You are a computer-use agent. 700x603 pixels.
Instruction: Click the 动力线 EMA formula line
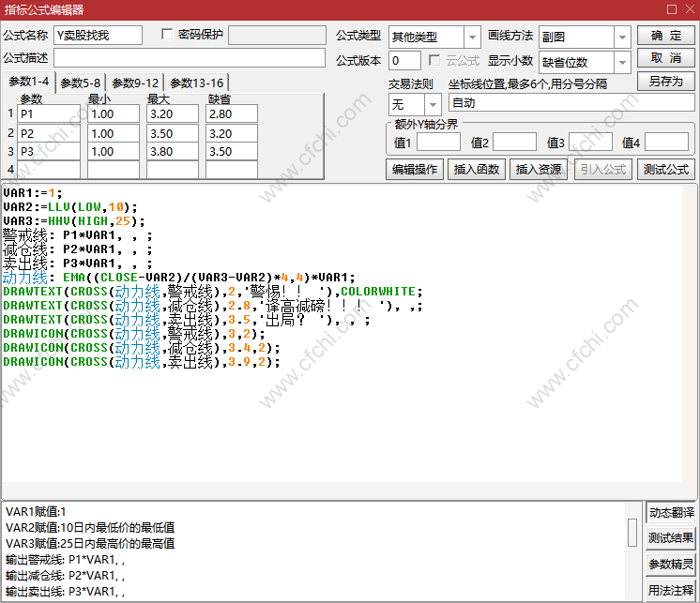tap(178, 278)
